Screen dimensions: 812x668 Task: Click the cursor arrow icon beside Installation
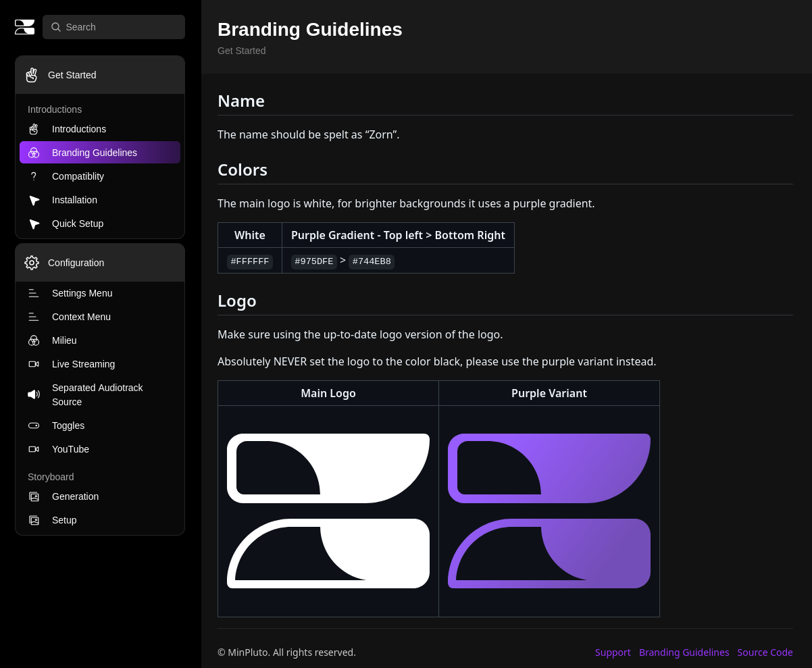34,200
